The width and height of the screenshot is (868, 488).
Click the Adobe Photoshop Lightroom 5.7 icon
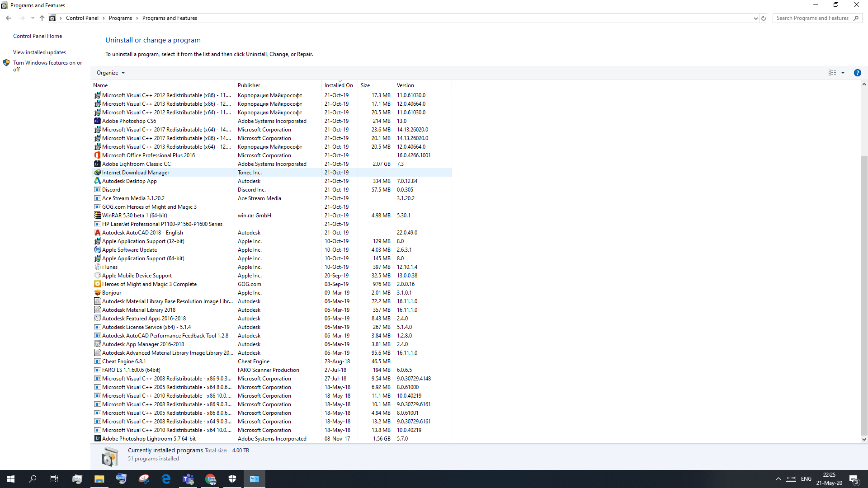click(97, 439)
